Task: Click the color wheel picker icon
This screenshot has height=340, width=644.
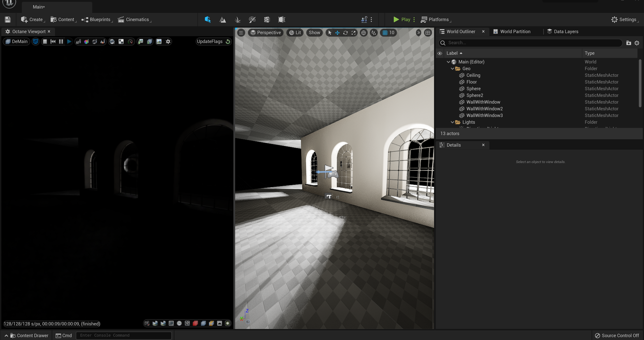Action: (86, 42)
